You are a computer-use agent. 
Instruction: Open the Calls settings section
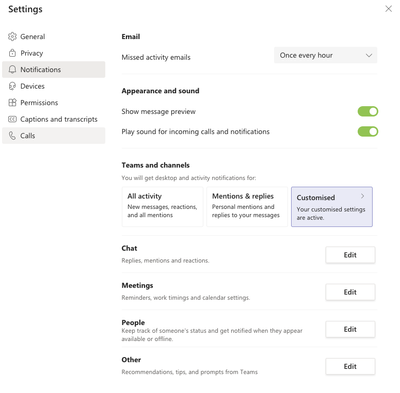click(53, 136)
